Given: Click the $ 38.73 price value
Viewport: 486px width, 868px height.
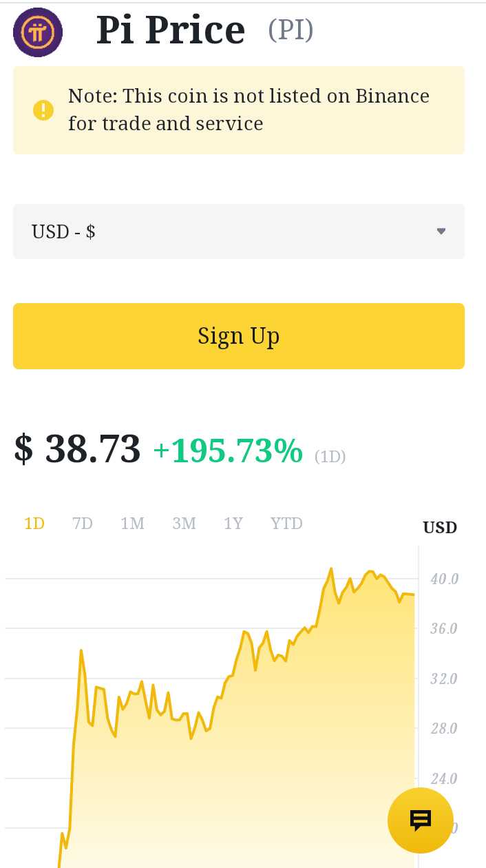Looking at the screenshot, I should click(x=77, y=449).
